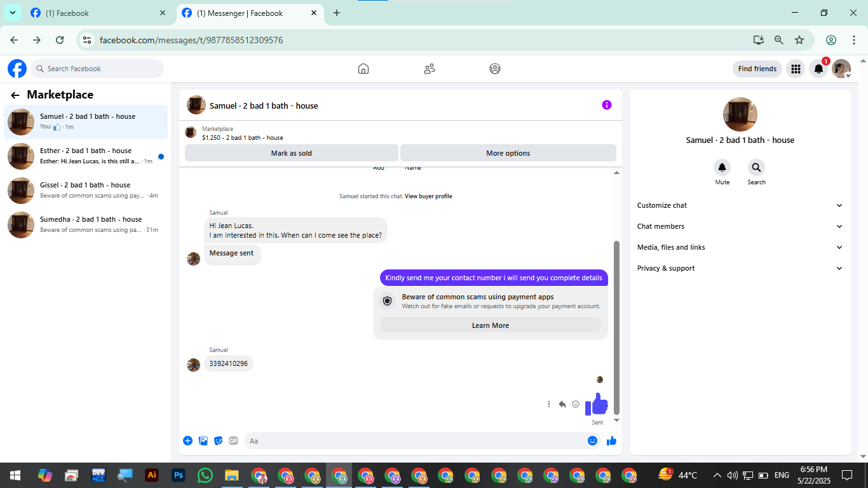Screen dimensions: 868x488
Task: Bookmark this page with the star icon
Action: click(799, 40)
